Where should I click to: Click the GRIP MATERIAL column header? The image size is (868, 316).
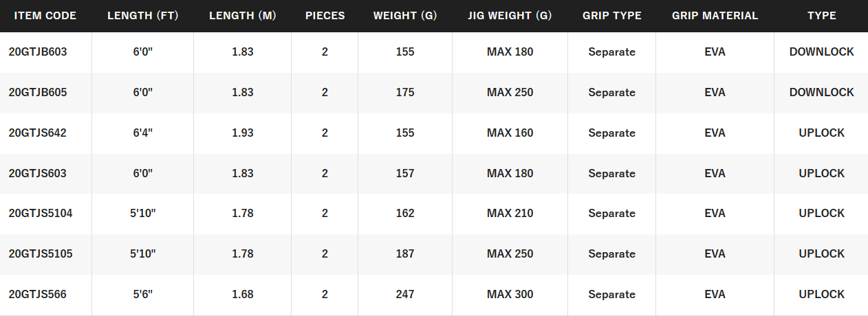click(x=715, y=16)
